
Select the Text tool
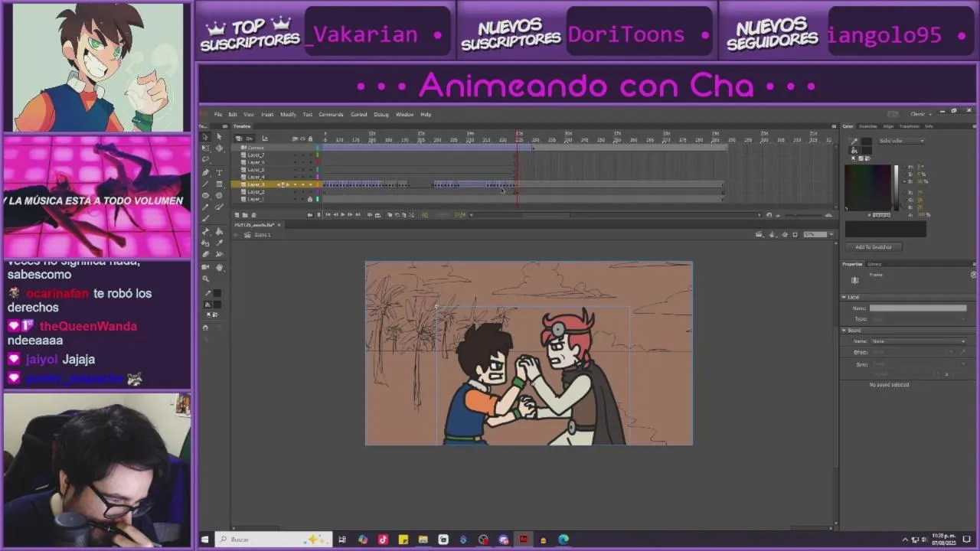[x=219, y=172]
